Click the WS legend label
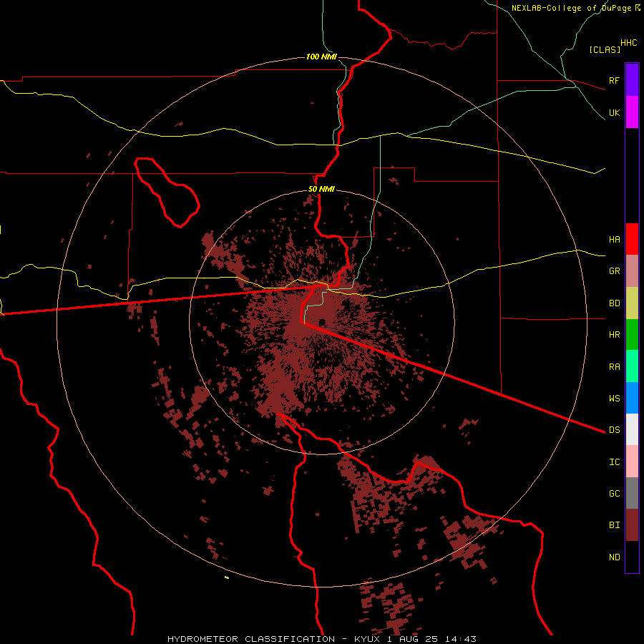 [614, 399]
